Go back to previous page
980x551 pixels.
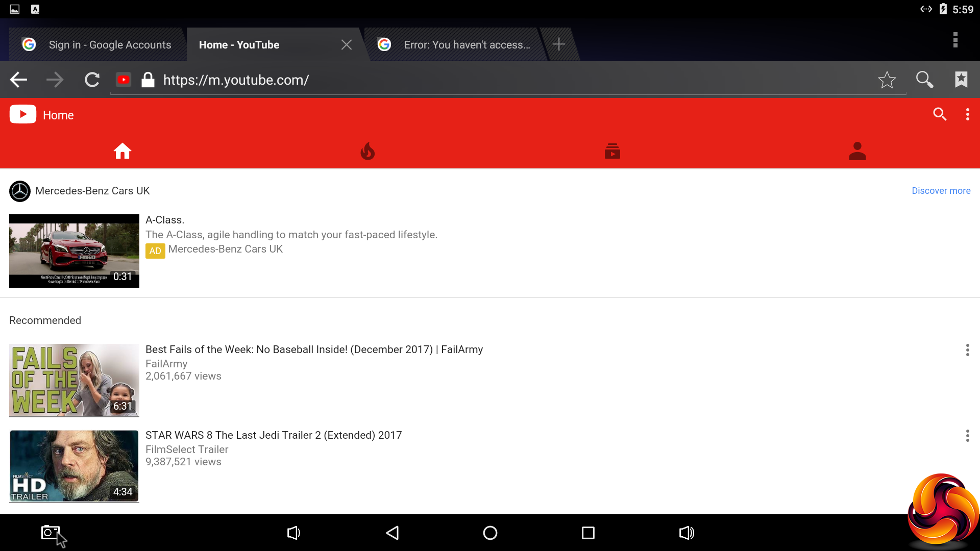[x=18, y=80]
